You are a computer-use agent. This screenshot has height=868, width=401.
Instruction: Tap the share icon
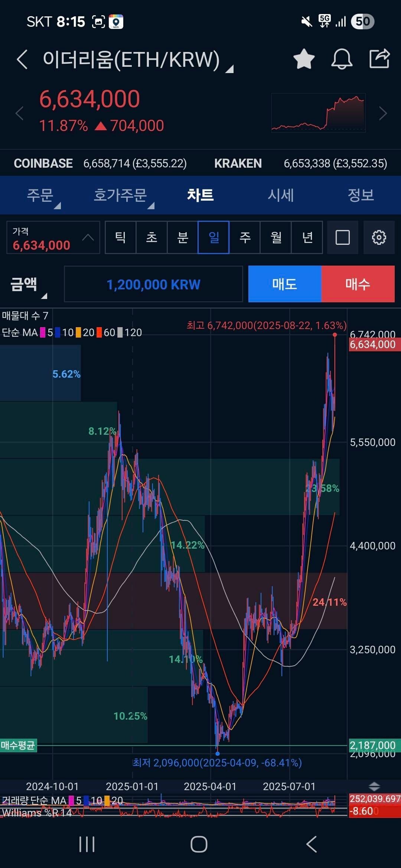coord(379,59)
